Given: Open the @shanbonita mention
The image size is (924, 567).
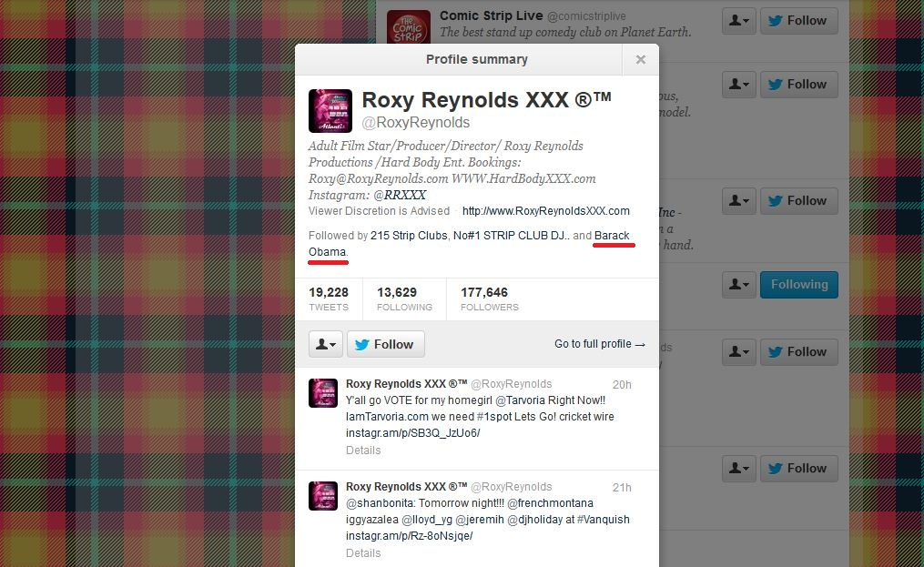Looking at the screenshot, I should (381, 503).
